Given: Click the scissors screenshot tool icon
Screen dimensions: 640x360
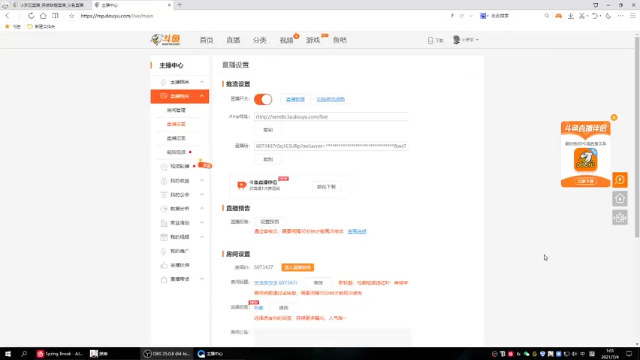Looking at the screenshot, I should point(582,16).
